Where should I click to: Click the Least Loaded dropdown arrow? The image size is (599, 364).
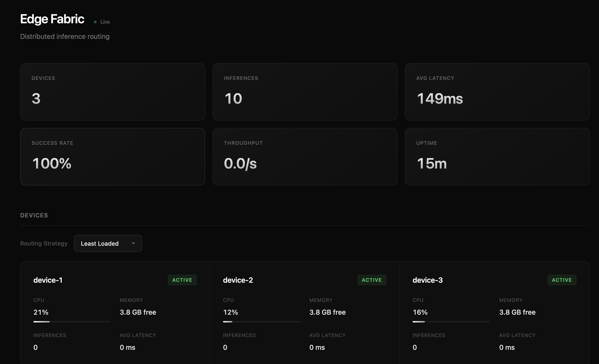tap(133, 243)
